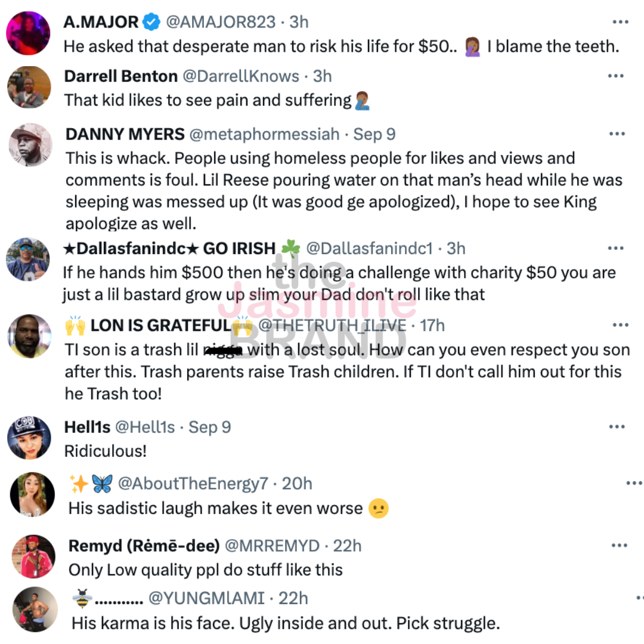Screen dimensions: 644x644
Task: Open A.MAJOR's profile picture
Action: pyautogui.click(x=28, y=33)
